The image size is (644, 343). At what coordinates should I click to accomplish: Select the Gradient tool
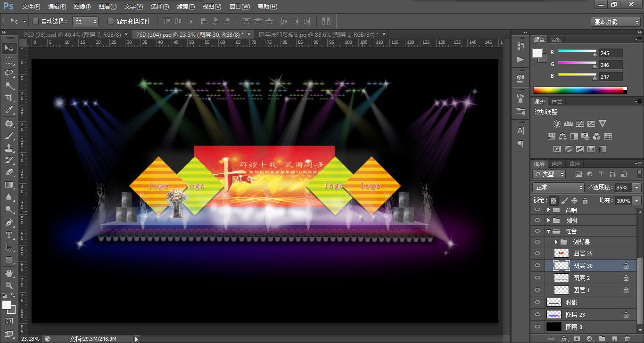point(8,185)
